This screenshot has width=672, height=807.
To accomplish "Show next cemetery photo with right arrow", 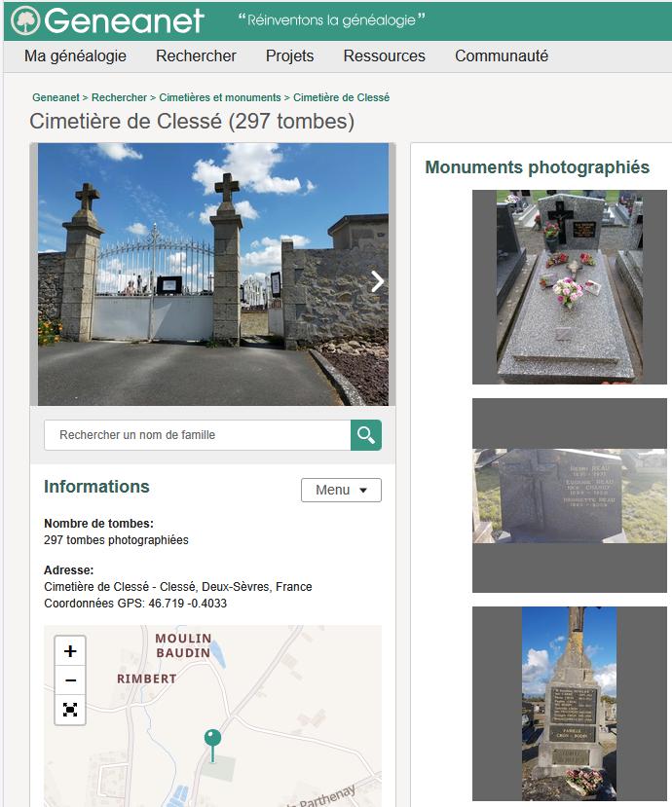I will [x=377, y=281].
